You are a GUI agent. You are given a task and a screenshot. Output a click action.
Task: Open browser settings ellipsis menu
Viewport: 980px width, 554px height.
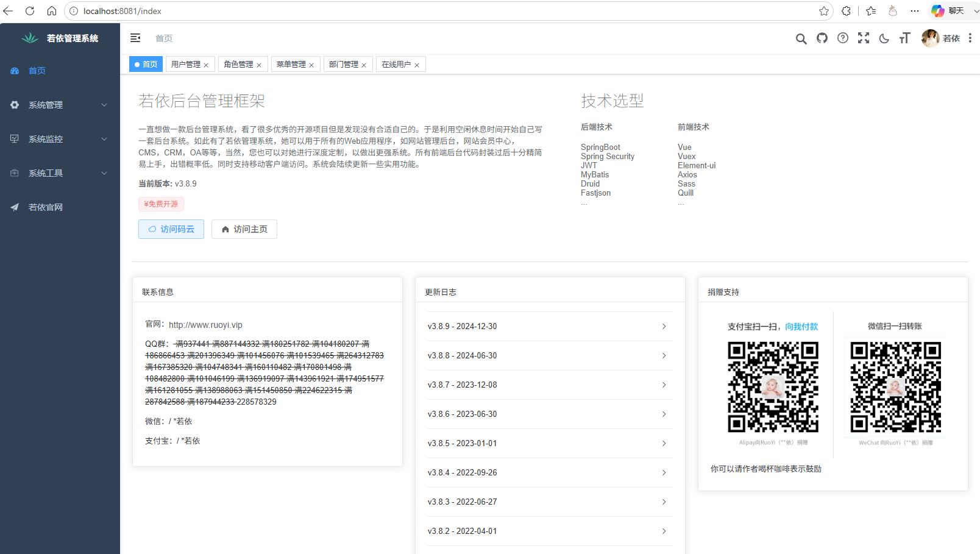[x=915, y=11]
